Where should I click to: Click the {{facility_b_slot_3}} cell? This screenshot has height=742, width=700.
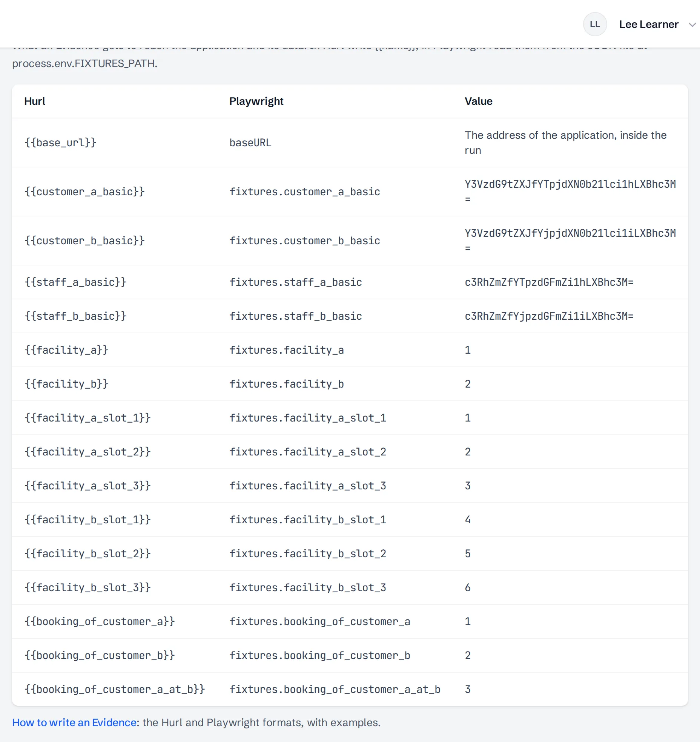tap(87, 587)
